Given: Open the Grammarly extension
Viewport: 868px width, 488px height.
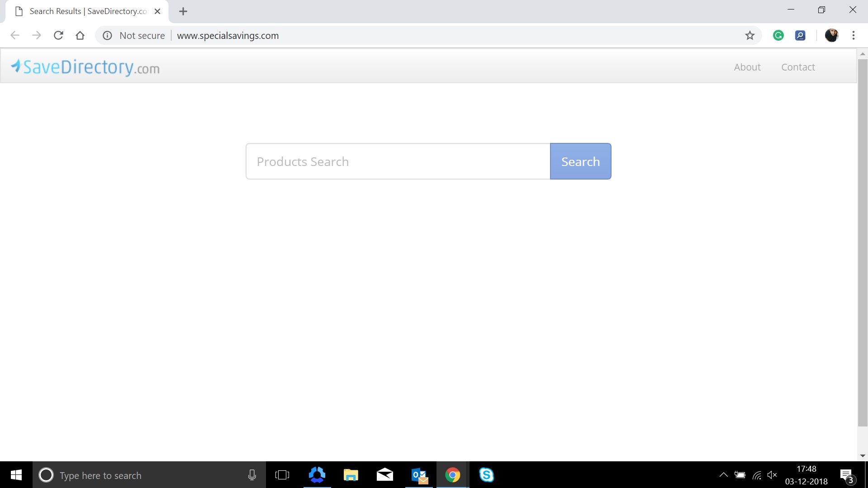Looking at the screenshot, I should tap(778, 35).
